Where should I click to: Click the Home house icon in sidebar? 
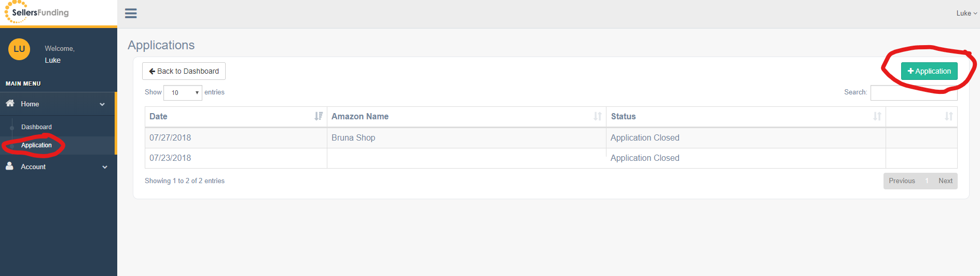tap(10, 103)
